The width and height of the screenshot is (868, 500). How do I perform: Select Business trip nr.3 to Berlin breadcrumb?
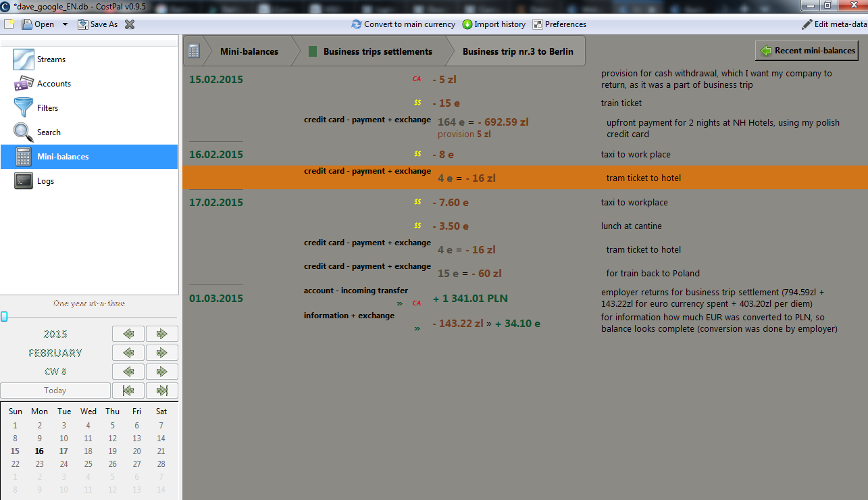[518, 51]
